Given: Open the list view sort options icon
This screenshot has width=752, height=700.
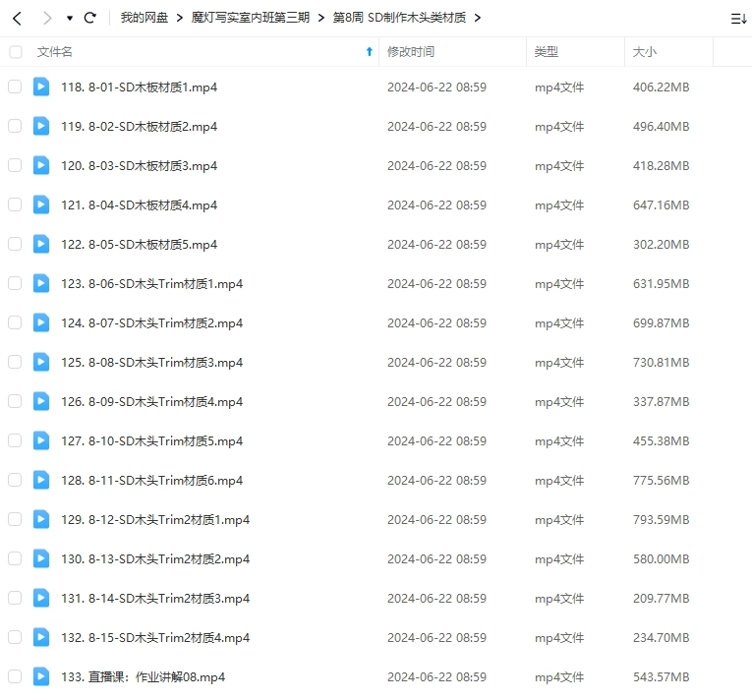Looking at the screenshot, I should [737, 18].
